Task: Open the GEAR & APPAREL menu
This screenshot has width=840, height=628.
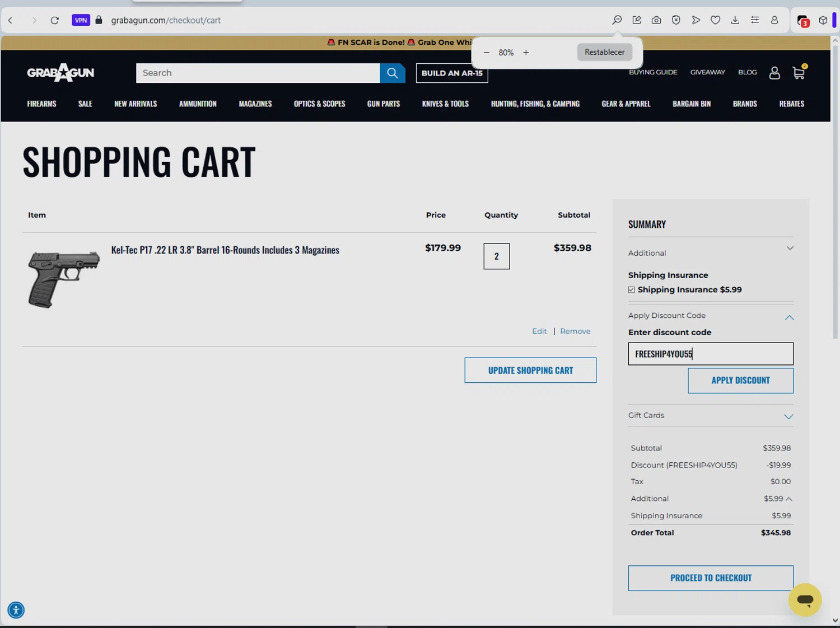Action: [x=626, y=104]
